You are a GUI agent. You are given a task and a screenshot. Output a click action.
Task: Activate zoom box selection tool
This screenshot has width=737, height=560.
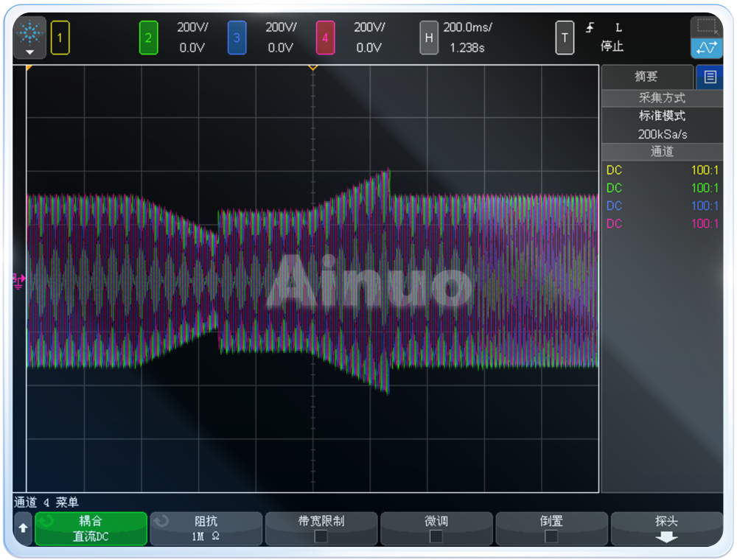pos(707,27)
